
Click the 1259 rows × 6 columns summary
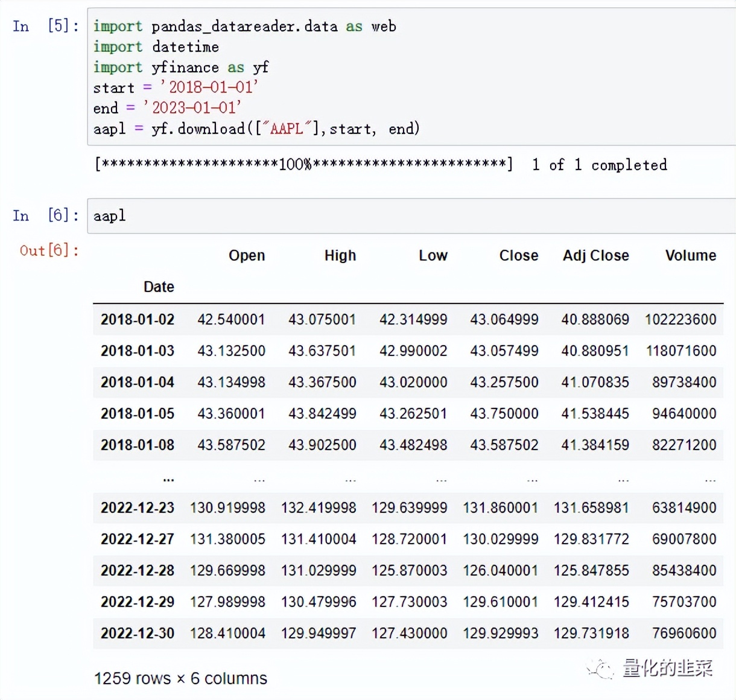180,678
